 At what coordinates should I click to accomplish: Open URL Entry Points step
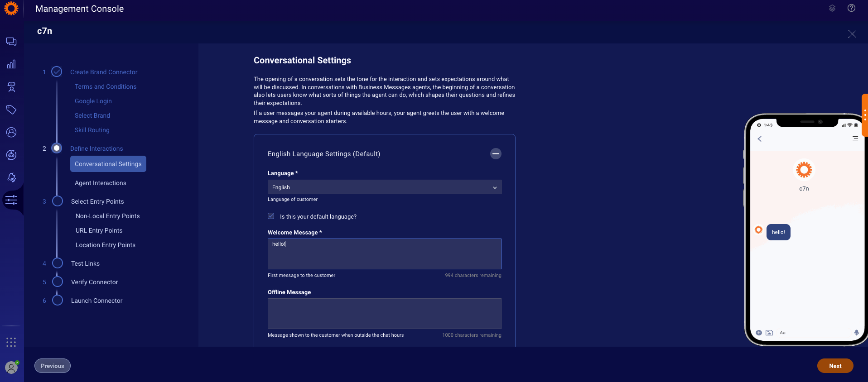pyautogui.click(x=99, y=230)
